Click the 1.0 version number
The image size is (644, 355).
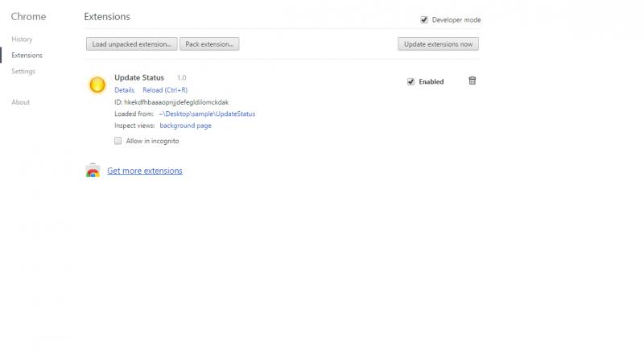point(182,77)
